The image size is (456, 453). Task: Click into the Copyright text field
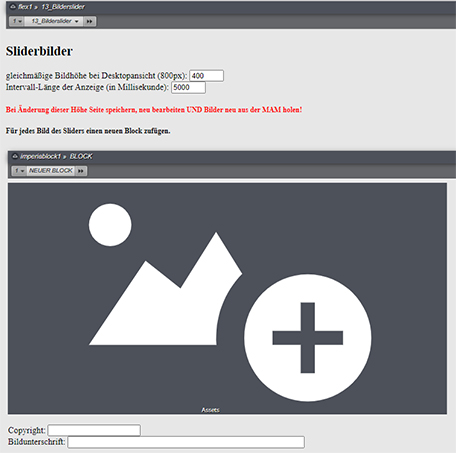94,430
